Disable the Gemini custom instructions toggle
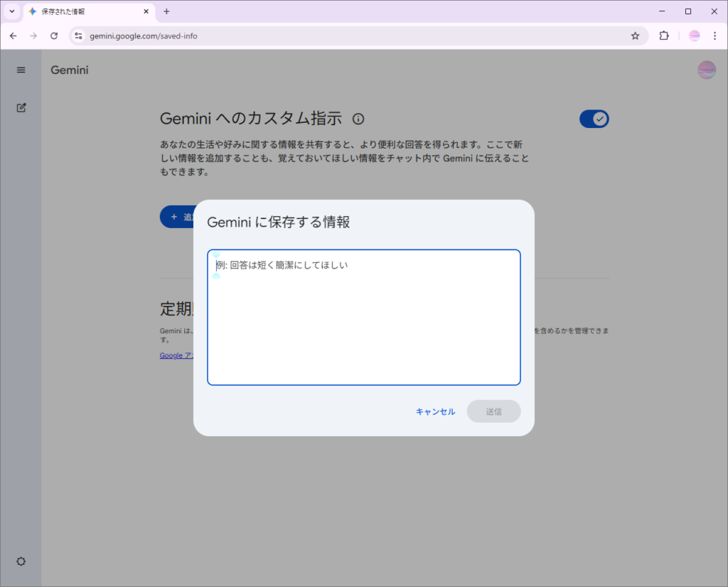The height and width of the screenshot is (587, 728). 594,119
